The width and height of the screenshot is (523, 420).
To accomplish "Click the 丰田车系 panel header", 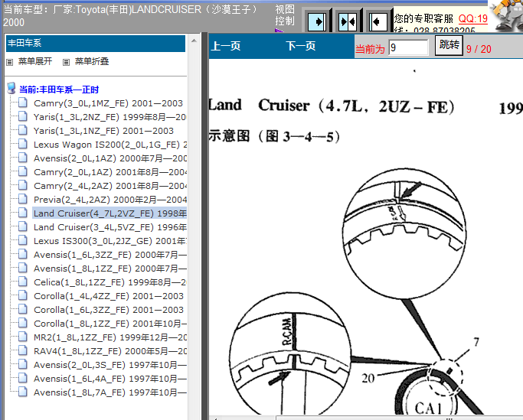I will 96,44.
